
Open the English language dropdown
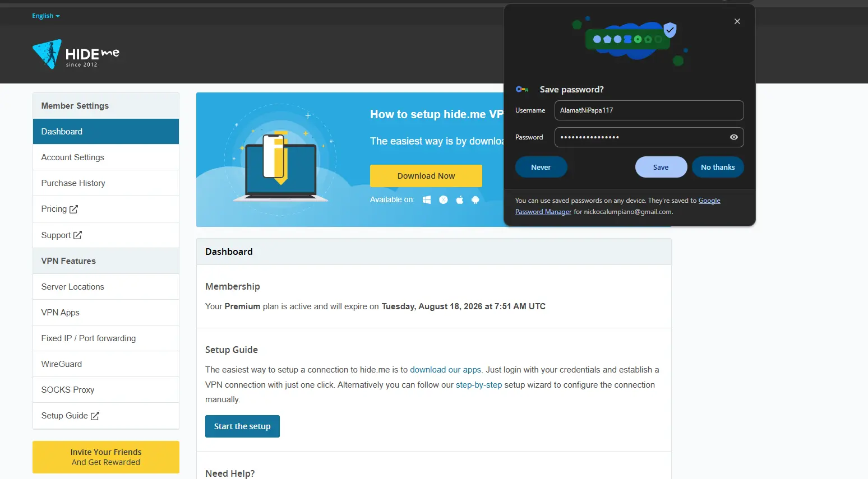pyautogui.click(x=46, y=16)
